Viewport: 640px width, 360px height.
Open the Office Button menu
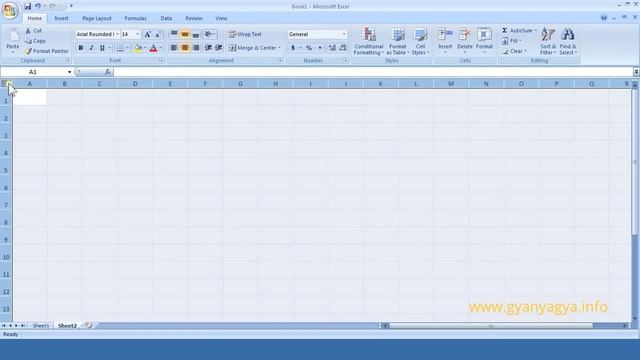[10, 10]
